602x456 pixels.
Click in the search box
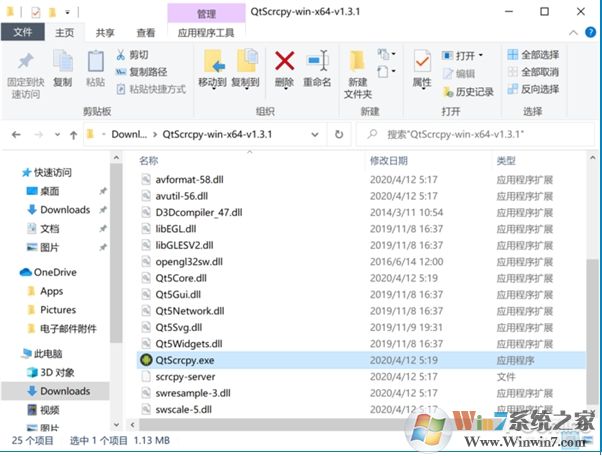click(x=476, y=134)
